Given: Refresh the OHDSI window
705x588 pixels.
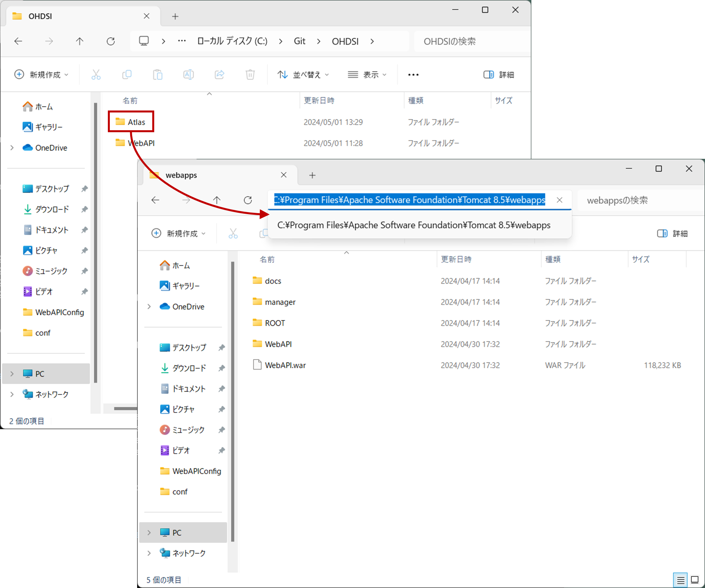Looking at the screenshot, I should 111,41.
